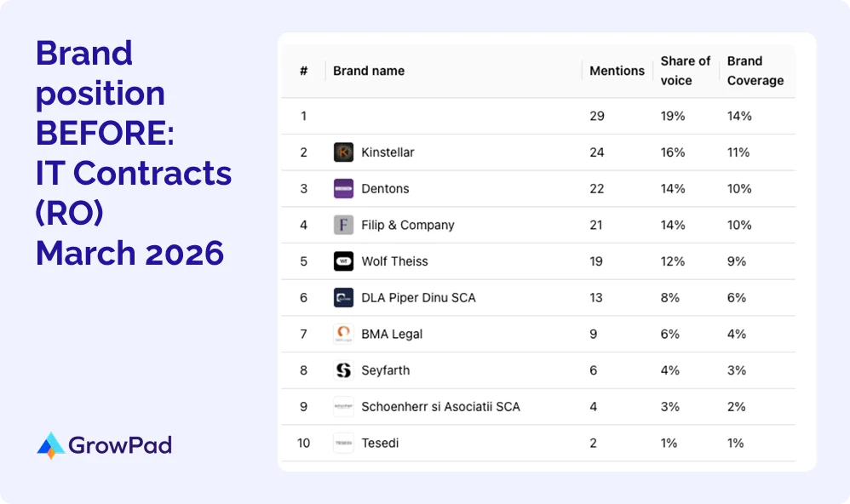Click the Mentions column header
Viewport: 850px width, 504px height.
[x=617, y=71]
